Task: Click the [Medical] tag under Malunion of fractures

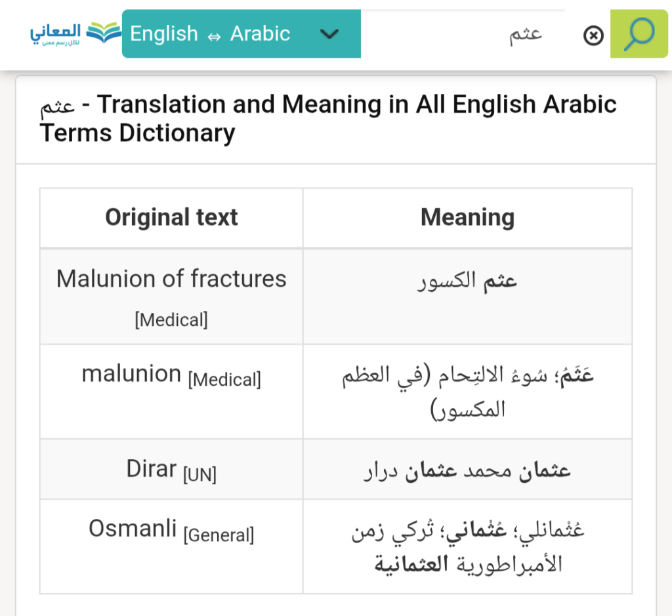Action: (x=171, y=320)
